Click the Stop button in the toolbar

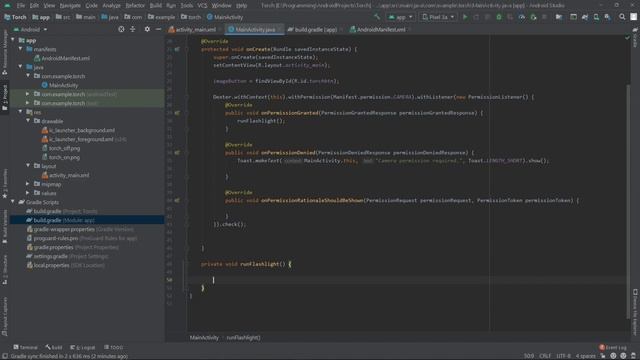click(x=544, y=17)
